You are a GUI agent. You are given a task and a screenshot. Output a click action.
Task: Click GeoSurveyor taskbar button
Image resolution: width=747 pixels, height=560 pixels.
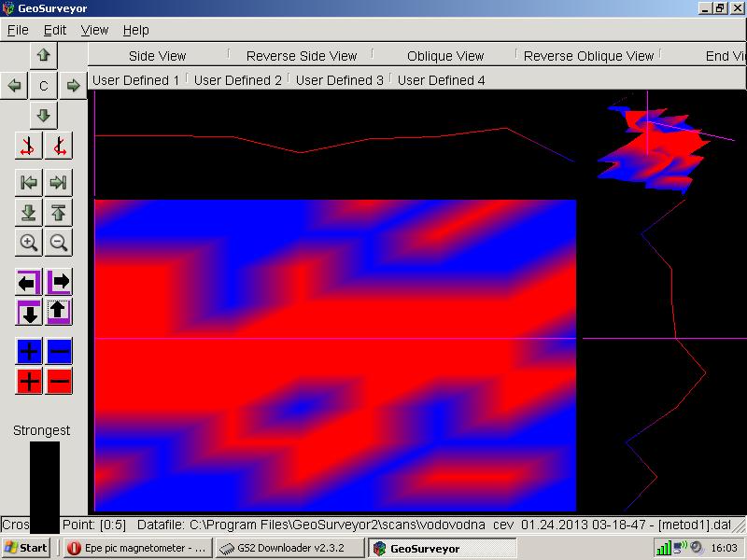click(x=441, y=549)
